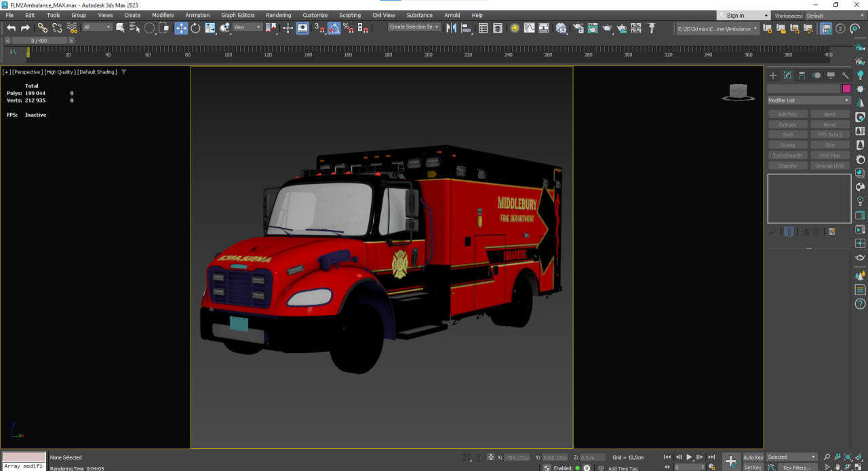Click the Set Key button
The height and width of the screenshot is (471, 868).
coord(753,467)
